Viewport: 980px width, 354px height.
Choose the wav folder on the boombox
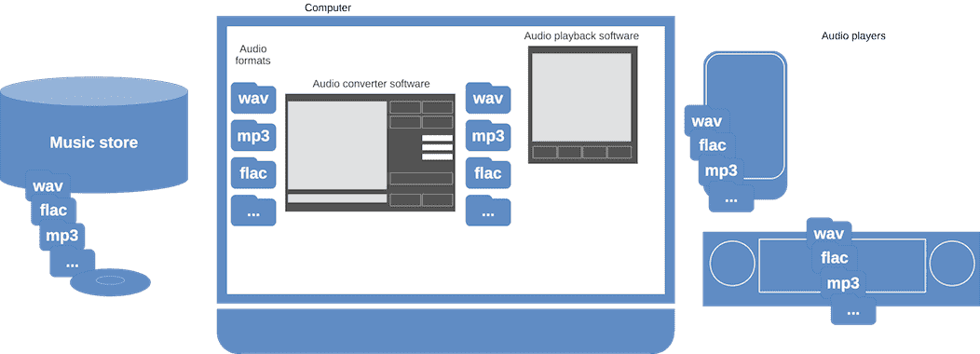(x=829, y=233)
